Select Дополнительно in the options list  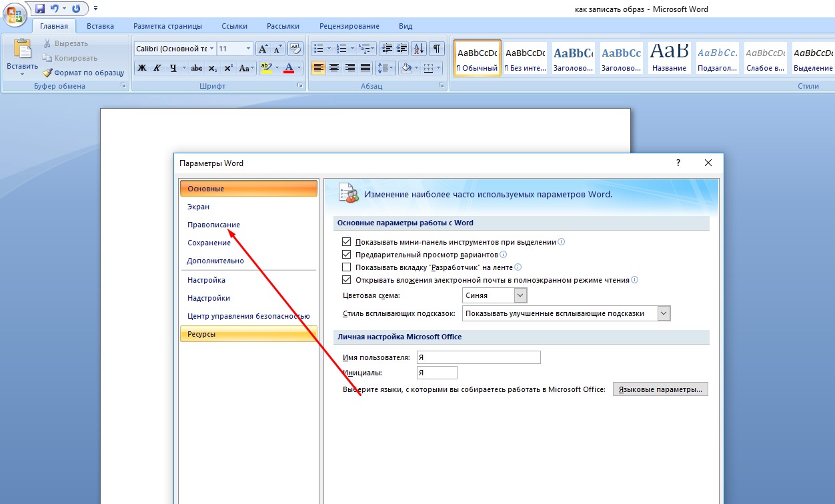tap(248, 261)
